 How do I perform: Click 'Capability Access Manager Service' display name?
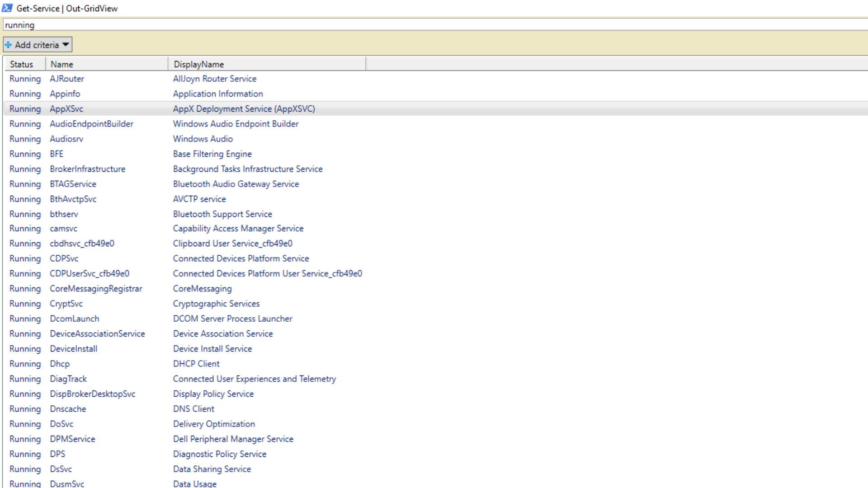pyautogui.click(x=238, y=229)
